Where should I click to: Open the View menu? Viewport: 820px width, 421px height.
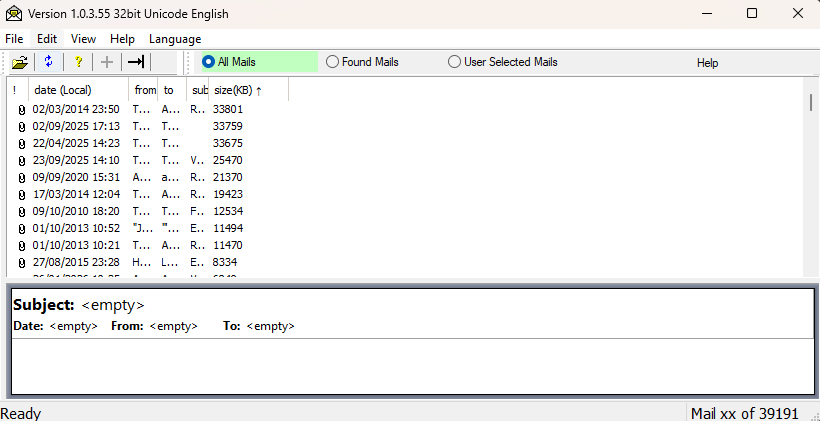pyautogui.click(x=83, y=39)
